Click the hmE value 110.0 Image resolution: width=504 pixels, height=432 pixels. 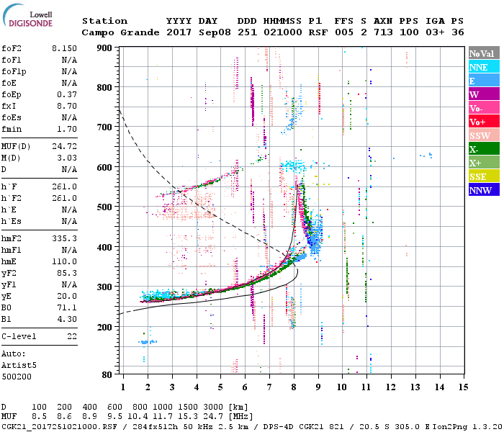[64, 261]
